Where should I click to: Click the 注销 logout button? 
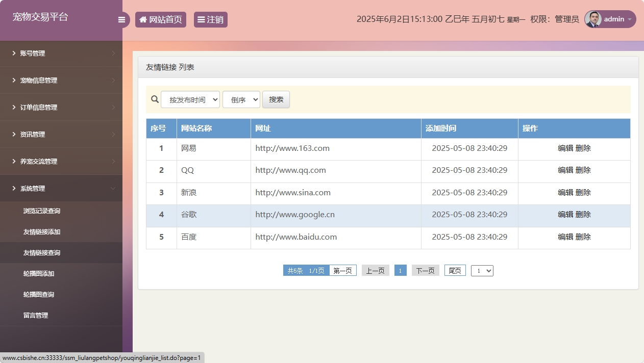click(210, 20)
